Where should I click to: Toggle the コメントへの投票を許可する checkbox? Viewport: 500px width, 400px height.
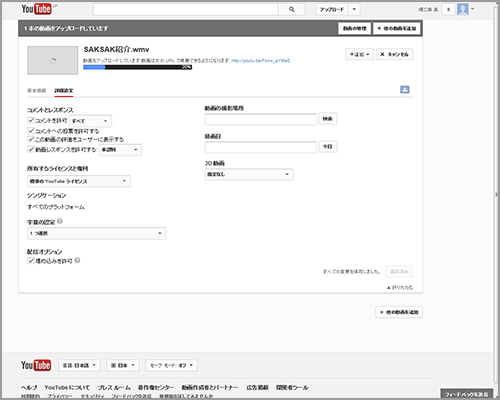click(31, 130)
